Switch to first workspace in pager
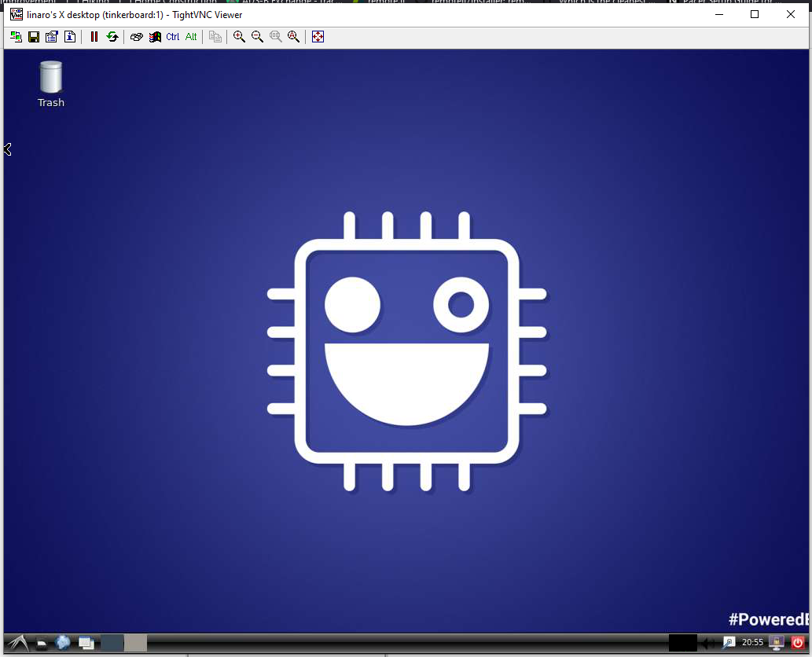Image resolution: width=812 pixels, height=657 pixels. point(112,643)
